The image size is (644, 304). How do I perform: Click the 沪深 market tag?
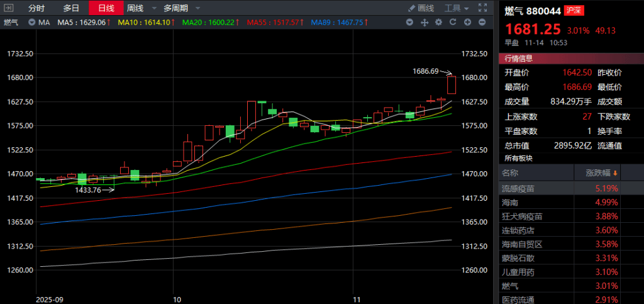point(574,11)
